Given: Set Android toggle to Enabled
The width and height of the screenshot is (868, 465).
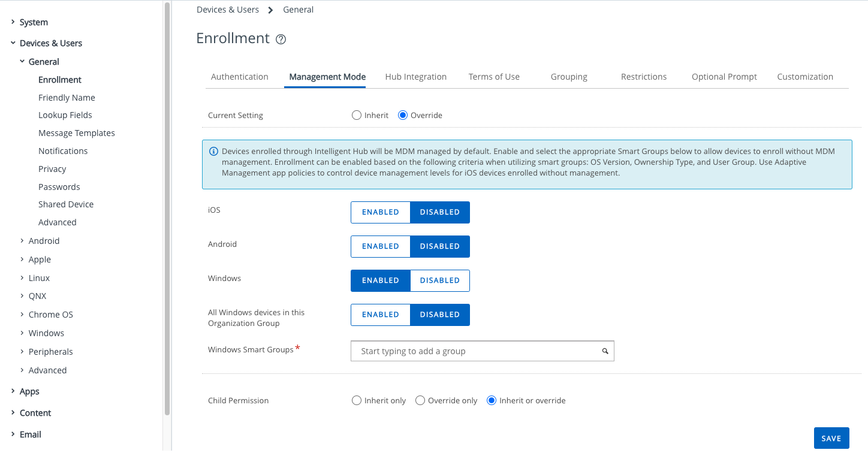Looking at the screenshot, I should pyautogui.click(x=380, y=246).
